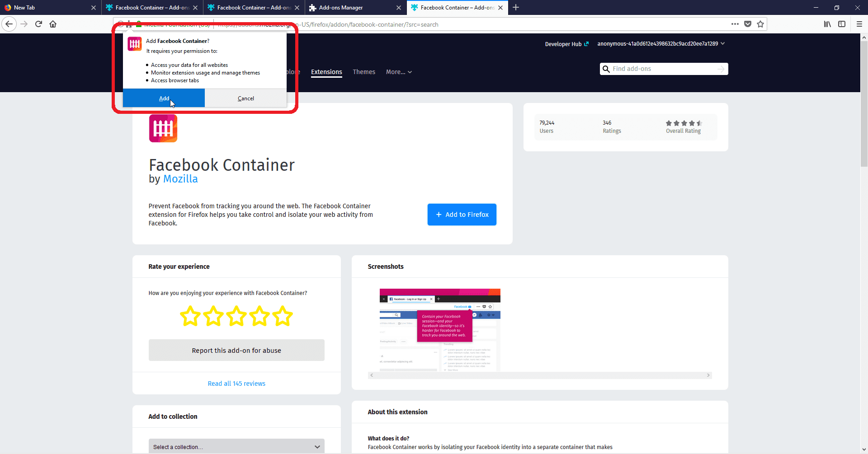
Task: Reload the current page
Action: tap(38, 24)
